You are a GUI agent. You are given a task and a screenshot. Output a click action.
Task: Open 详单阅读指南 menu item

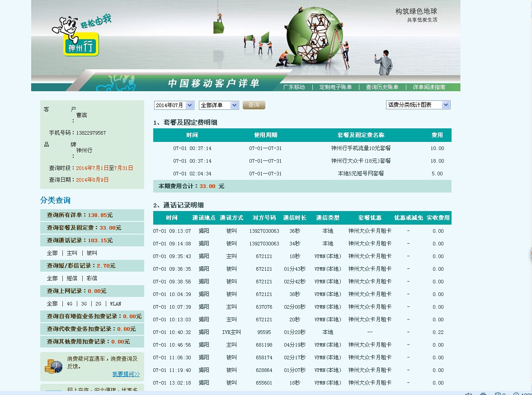(x=429, y=87)
